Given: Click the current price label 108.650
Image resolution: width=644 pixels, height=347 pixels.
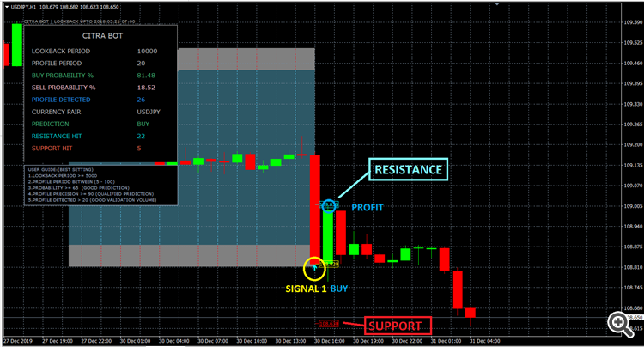Looking at the screenshot, I should point(635,318).
